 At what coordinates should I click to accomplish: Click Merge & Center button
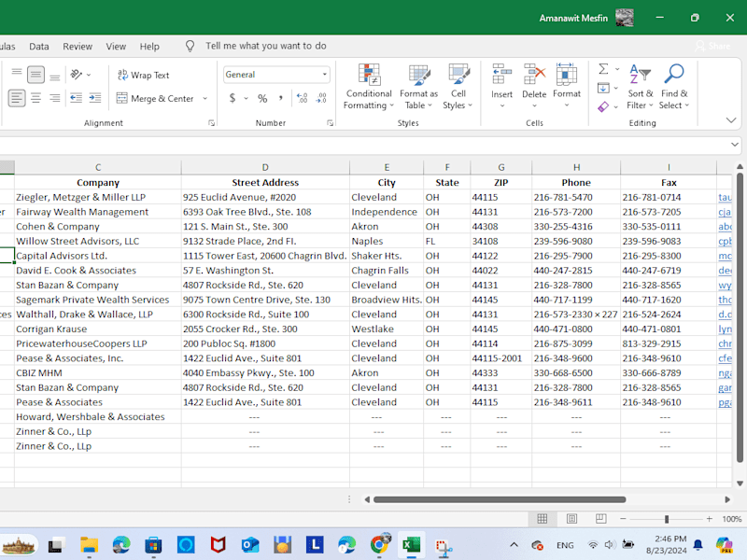click(155, 99)
